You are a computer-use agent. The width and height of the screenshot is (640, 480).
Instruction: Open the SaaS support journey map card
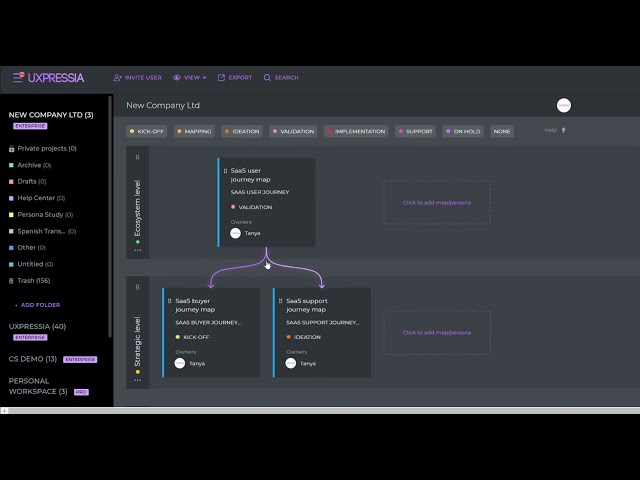pos(322,333)
